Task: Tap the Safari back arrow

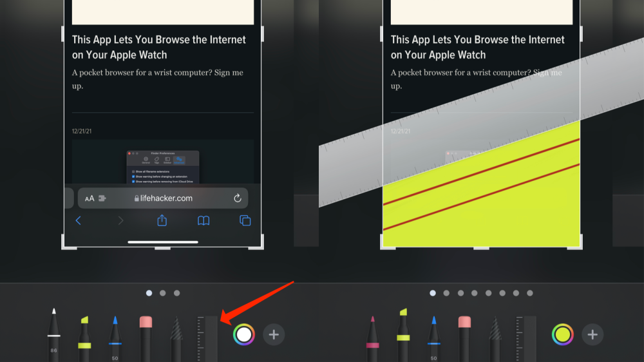Action: coord(79,220)
